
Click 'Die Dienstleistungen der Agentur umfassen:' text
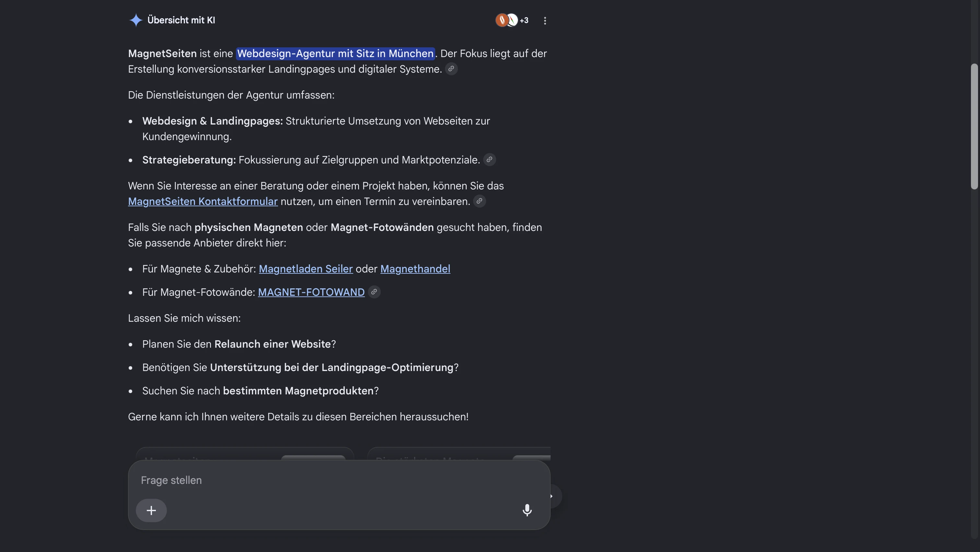tap(231, 95)
